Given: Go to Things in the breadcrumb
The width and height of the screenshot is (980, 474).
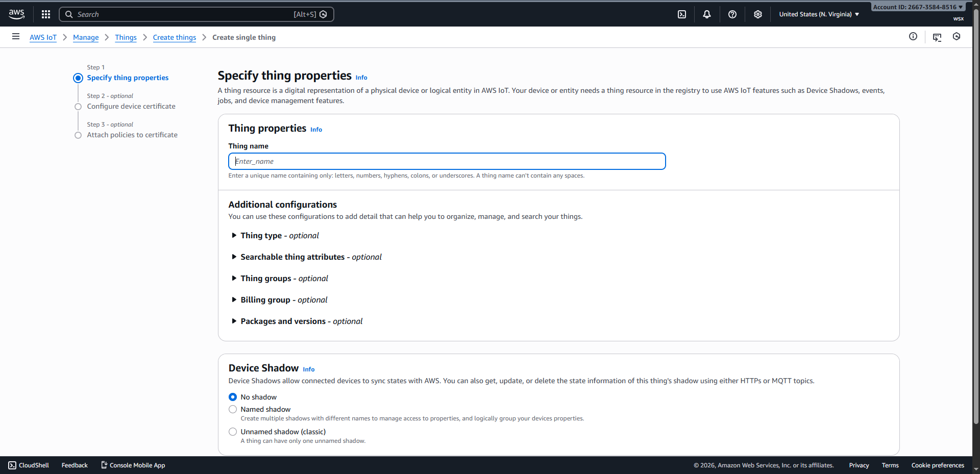Looking at the screenshot, I should [126, 37].
